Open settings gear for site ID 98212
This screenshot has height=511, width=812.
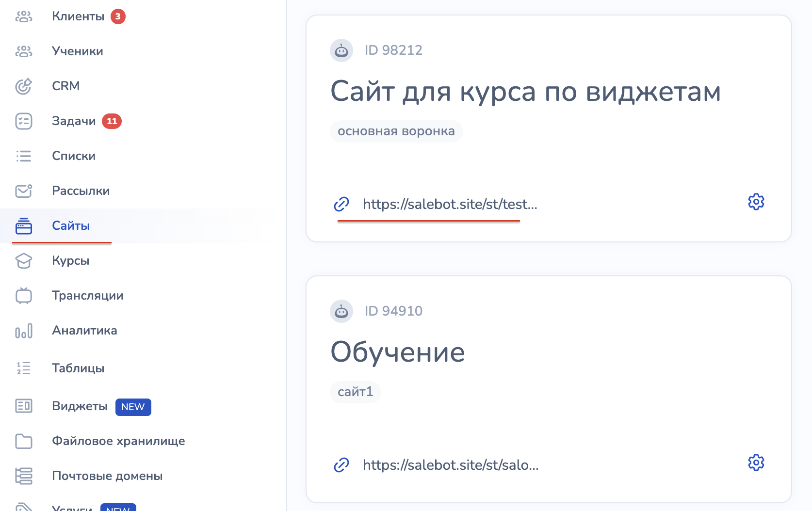756,202
